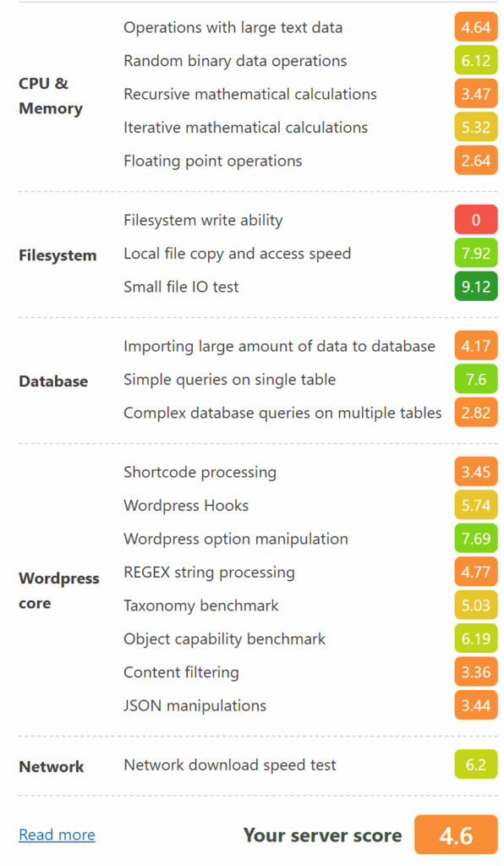Click the 7.92 Local file copy score
Image resolution: width=504 pixels, height=866 pixels.
[476, 253]
